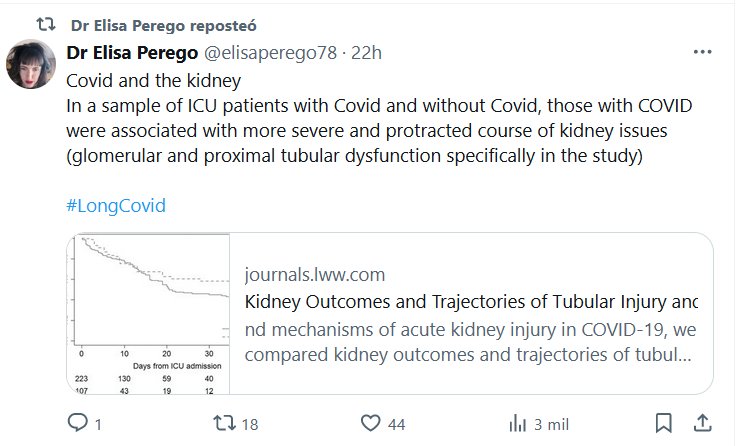Viewport: 748px width, 446px height.
Task: Open the journals.lww.com source link
Action: click(x=314, y=275)
